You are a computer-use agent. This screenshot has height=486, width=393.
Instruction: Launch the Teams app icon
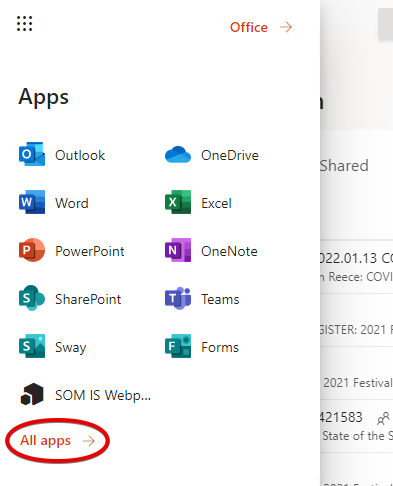coord(178,298)
